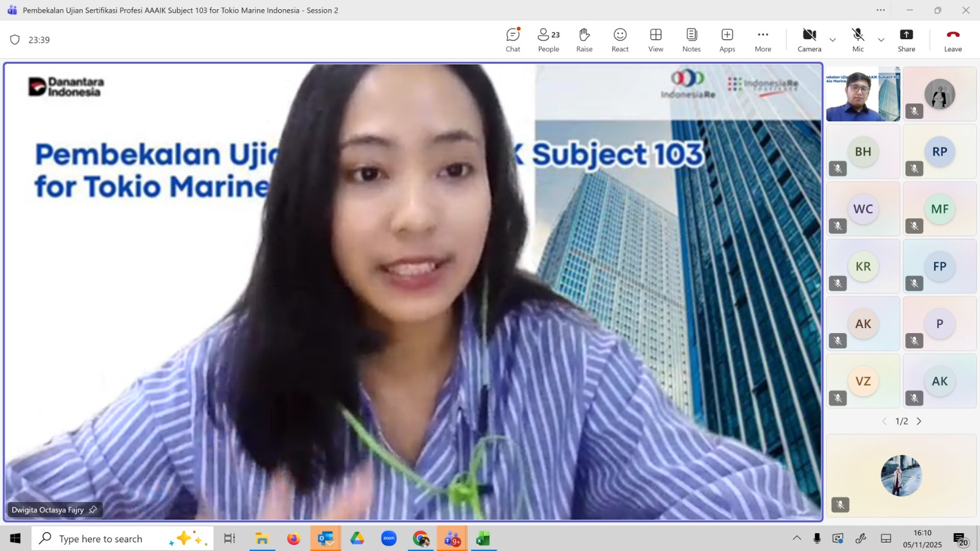This screenshot has height=551, width=980.
Task: Select the BH participant tile
Action: [x=863, y=152]
